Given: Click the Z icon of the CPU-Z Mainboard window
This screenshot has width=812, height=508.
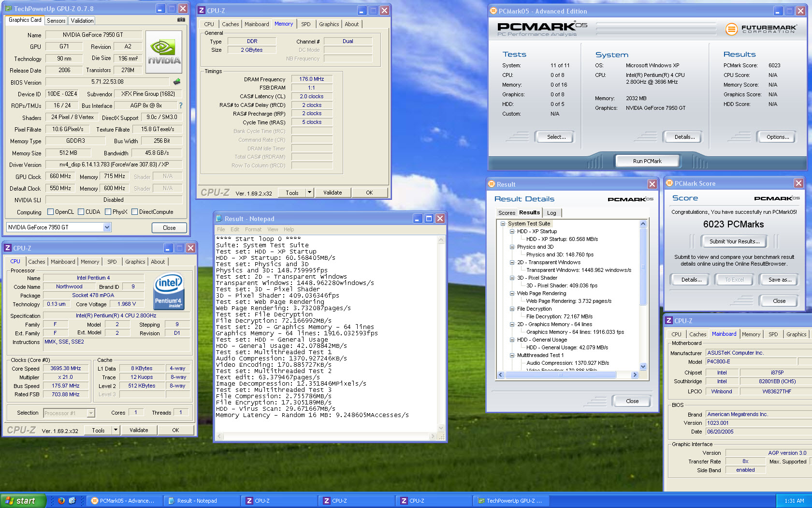Looking at the screenshot, I should pos(669,320).
